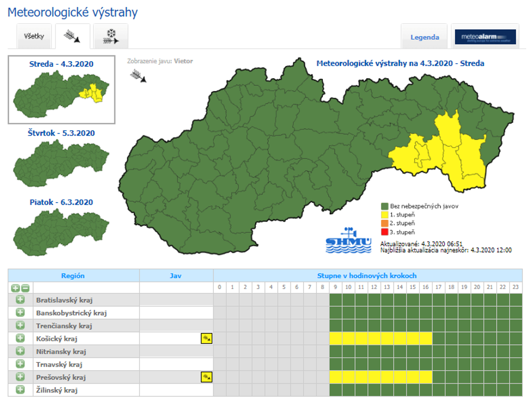Select the Štvrtok 5.3.2020 day link
Screen dimensions: 532x408
click(61, 133)
